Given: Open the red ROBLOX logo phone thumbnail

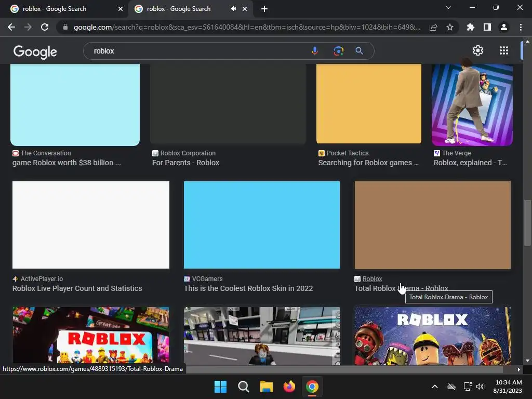Looking at the screenshot, I should (91, 335).
